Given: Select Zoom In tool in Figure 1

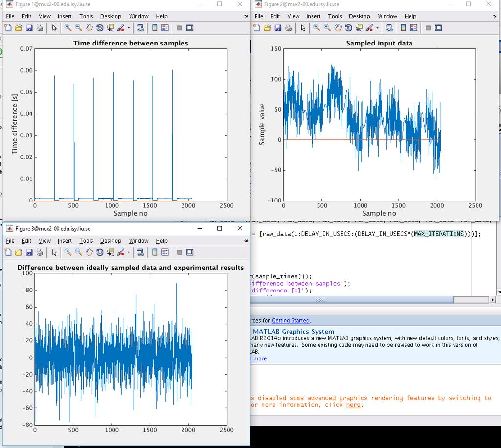Looking at the screenshot, I should (x=68, y=28).
